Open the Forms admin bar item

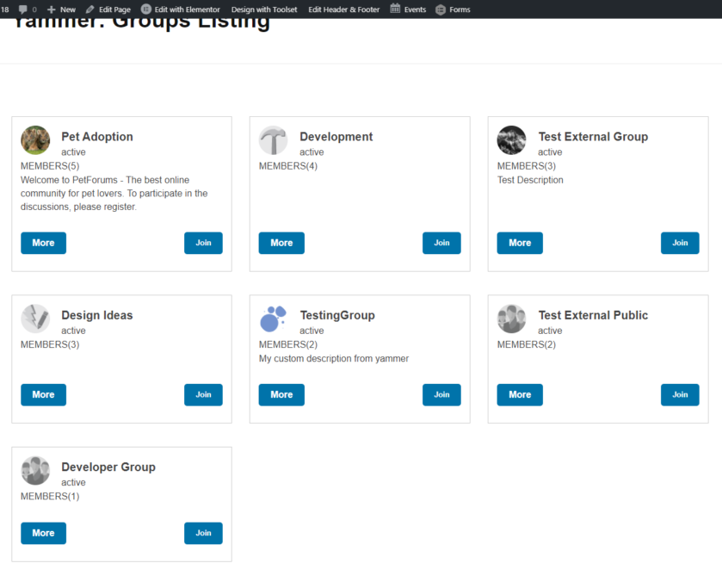click(454, 9)
